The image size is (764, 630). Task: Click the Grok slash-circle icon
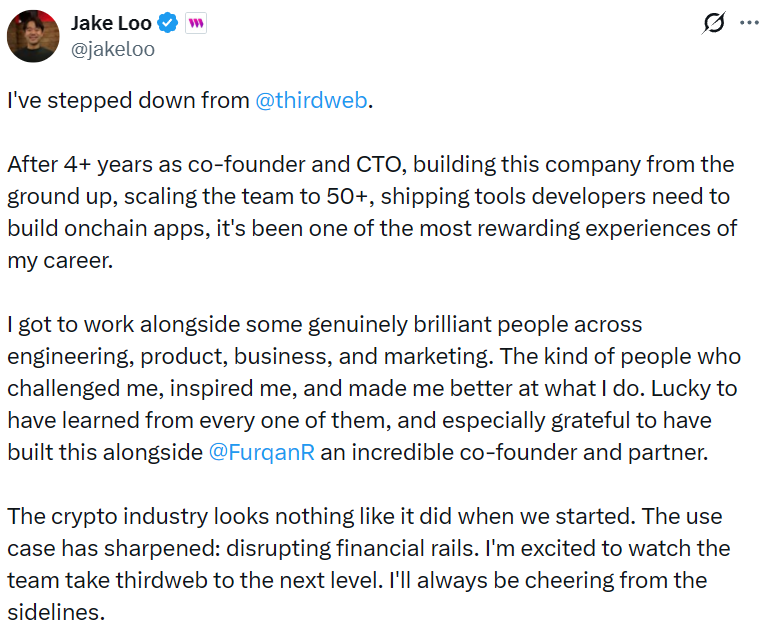(x=713, y=23)
